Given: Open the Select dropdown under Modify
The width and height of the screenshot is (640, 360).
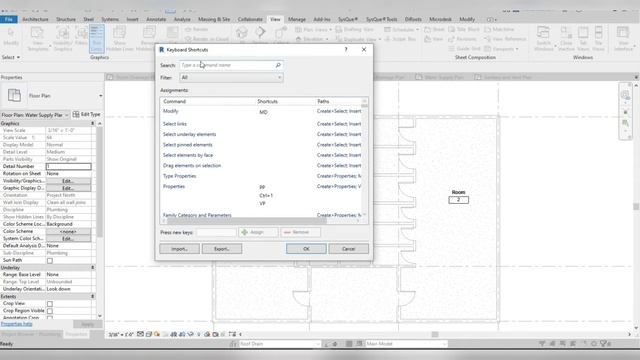Looking at the screenshot, I should click(x=11, y=58).
